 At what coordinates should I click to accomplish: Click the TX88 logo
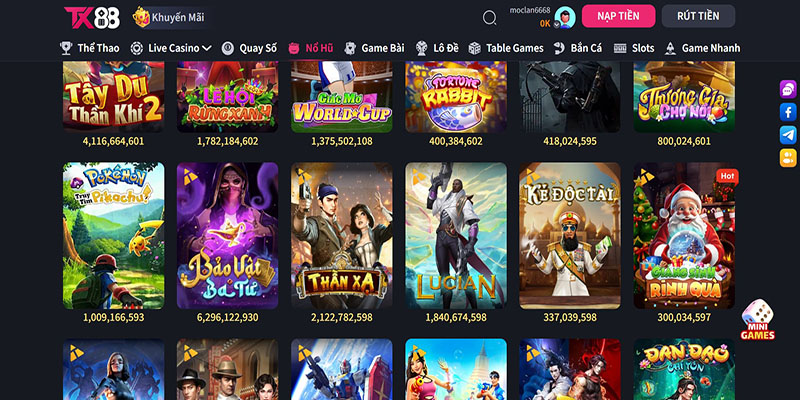click(92, 17)
